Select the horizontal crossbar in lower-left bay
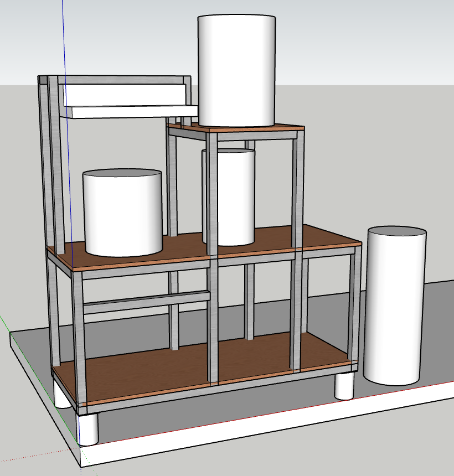This screenshot has height=476, width=454. tap(146, 301)
